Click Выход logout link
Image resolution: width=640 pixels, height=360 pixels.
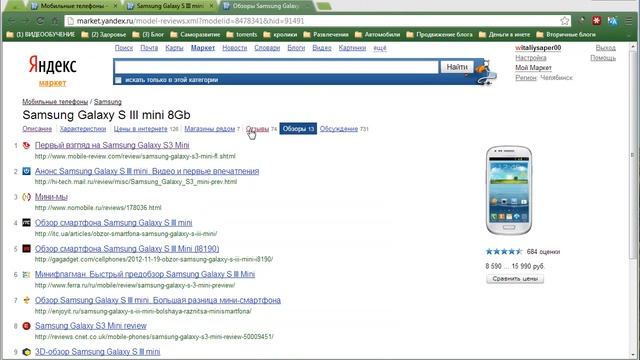(605, 48)
